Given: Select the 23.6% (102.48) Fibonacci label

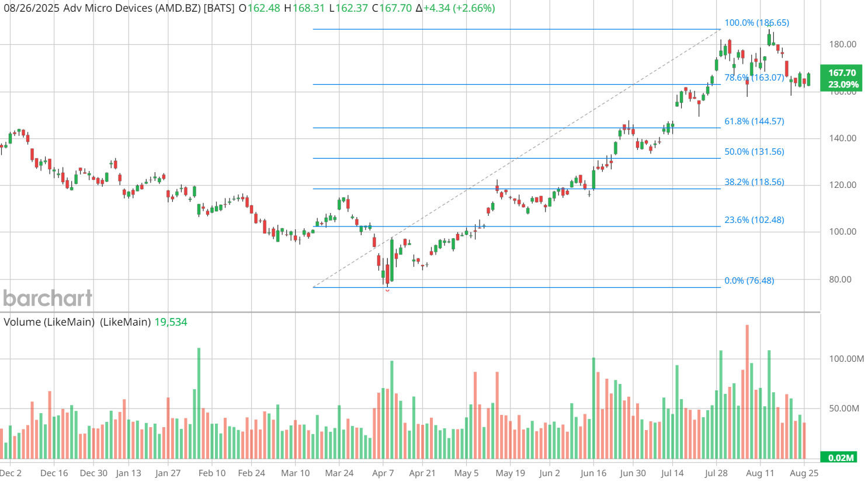Looking at the screenshot, I should pyautogui.click(x=754, y=220).
